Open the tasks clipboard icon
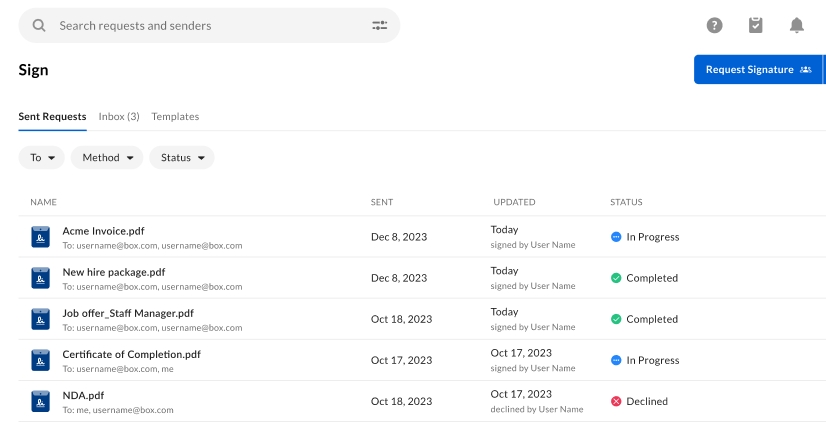The width and height of the screenshot is (826, 425). tap(756, 26)
